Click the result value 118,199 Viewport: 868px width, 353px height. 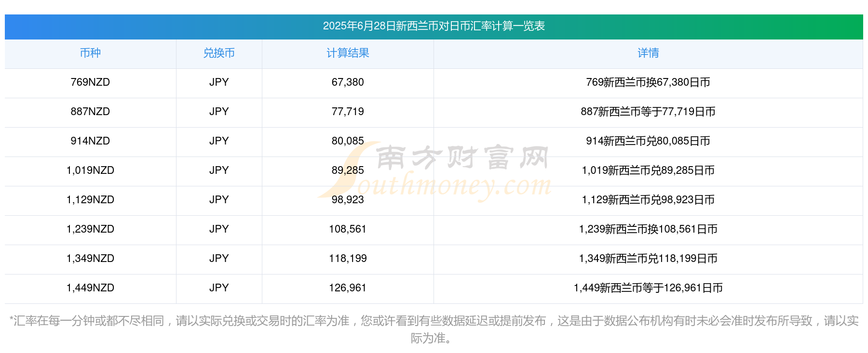tap(348, 259)
